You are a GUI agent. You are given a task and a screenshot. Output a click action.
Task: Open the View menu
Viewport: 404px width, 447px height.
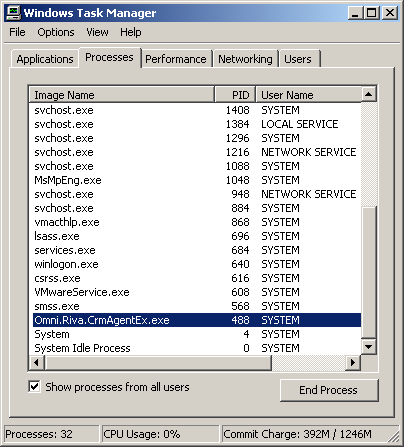click(97, 32)
